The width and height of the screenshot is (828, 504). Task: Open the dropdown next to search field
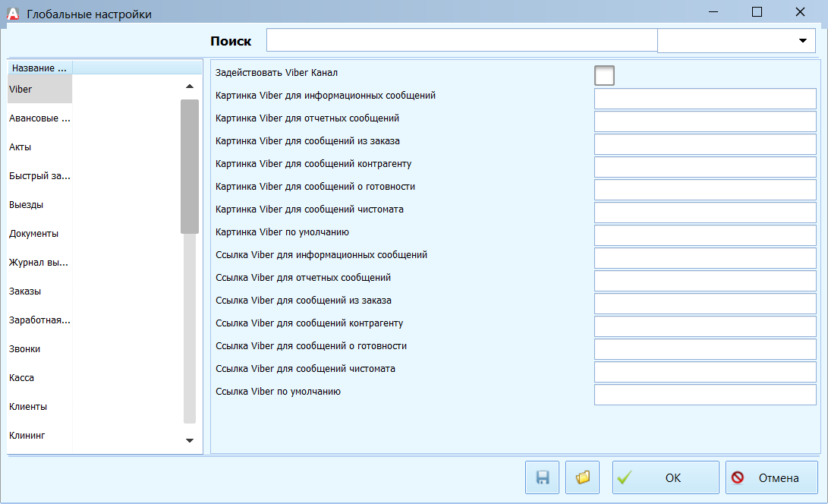pyautogui.click(x=803, y=41)
